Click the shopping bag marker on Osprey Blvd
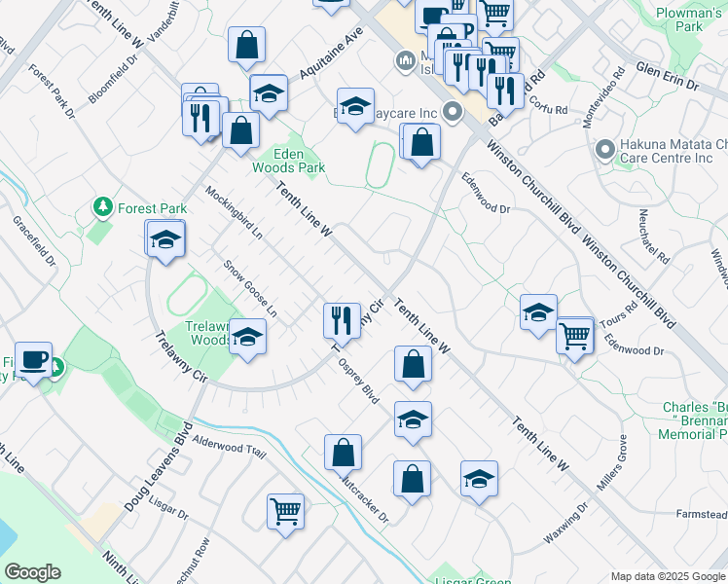 click(x=414, y=365)
